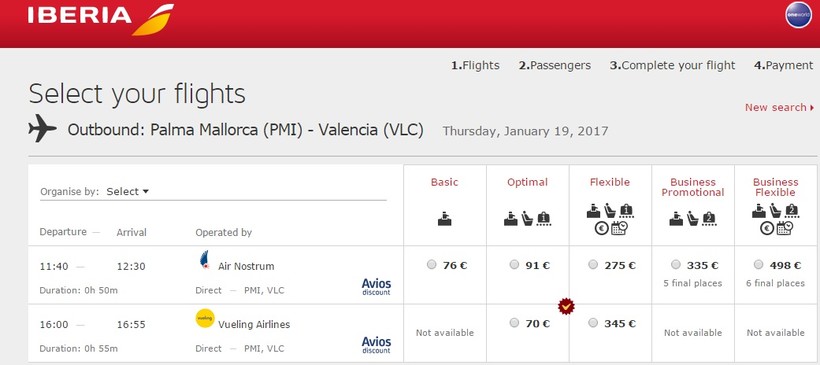Click the Iberia logo in the header
The height and width of the screenshot is (365, 820).
100,19
